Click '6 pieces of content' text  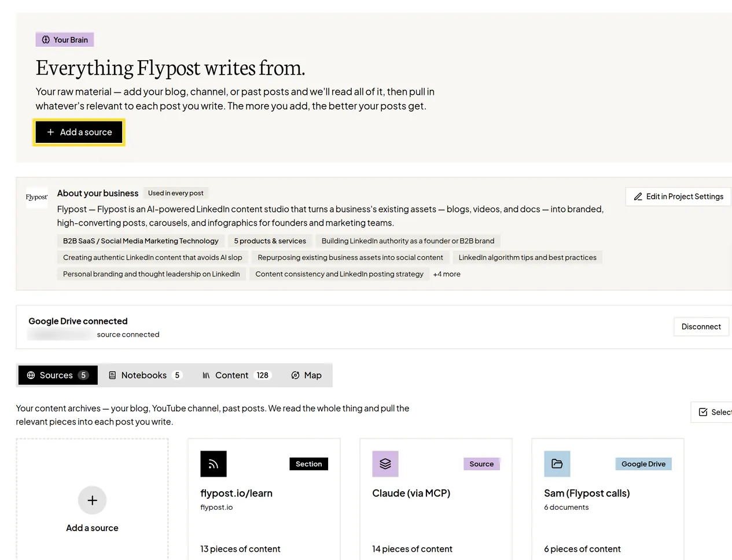tap(582, 549)
